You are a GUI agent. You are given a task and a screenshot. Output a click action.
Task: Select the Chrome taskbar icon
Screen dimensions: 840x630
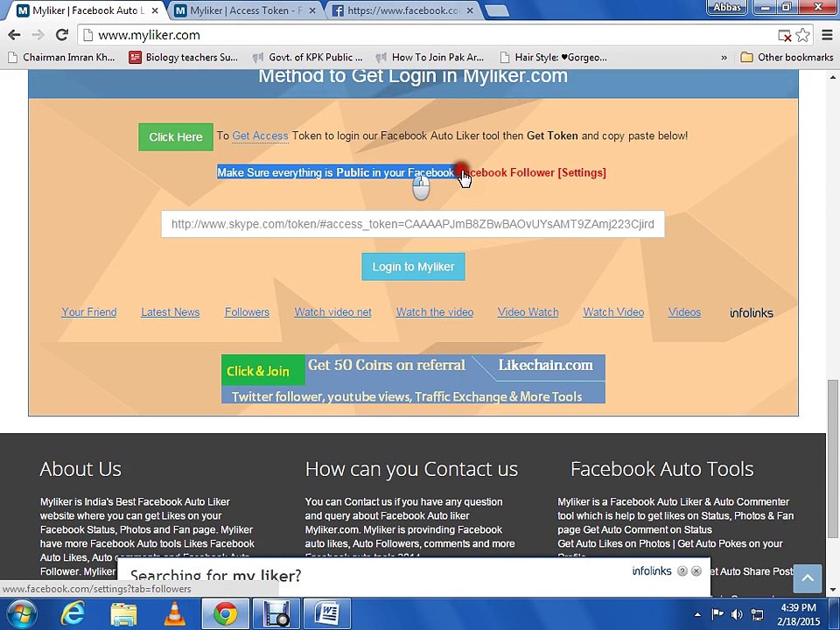click(226, 614)
